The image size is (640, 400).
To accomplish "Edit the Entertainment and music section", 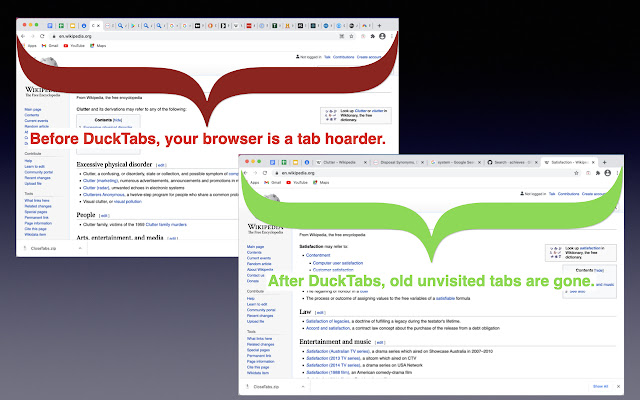I will [x=380, y=342].
